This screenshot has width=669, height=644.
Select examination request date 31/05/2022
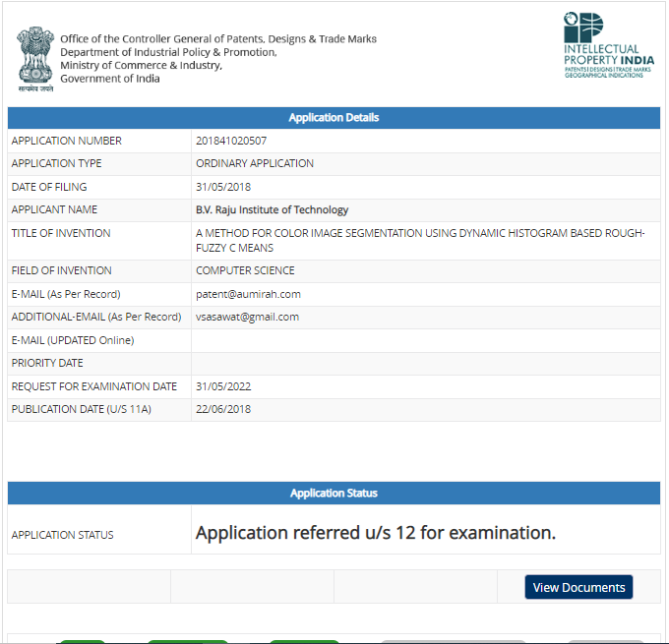[223, 386]
